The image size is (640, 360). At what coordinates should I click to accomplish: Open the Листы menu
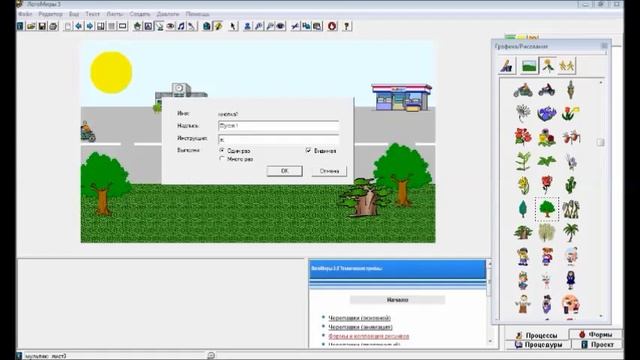pyautogui.click(x=115, y=14)
